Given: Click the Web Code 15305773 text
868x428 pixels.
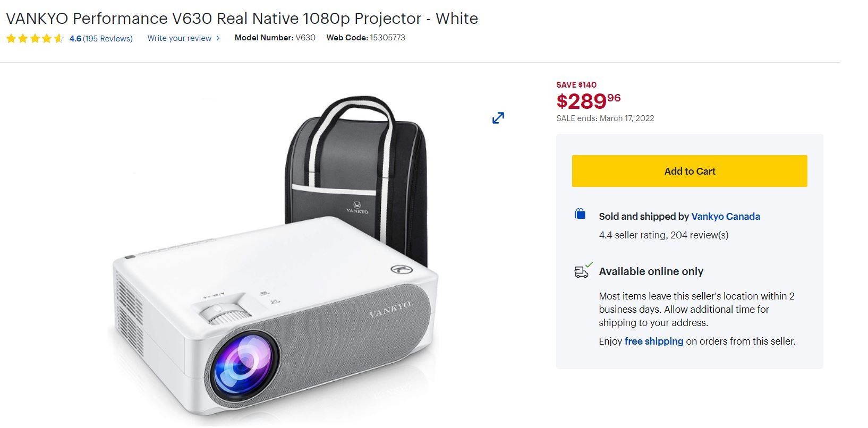Looking at the screenshot, I should pos(365,38).
